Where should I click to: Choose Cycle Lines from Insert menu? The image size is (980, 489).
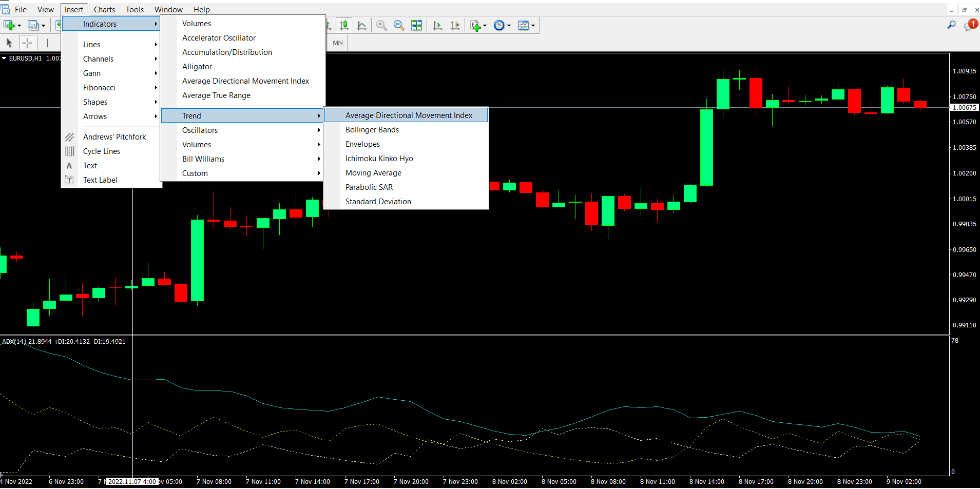point(111,151)
